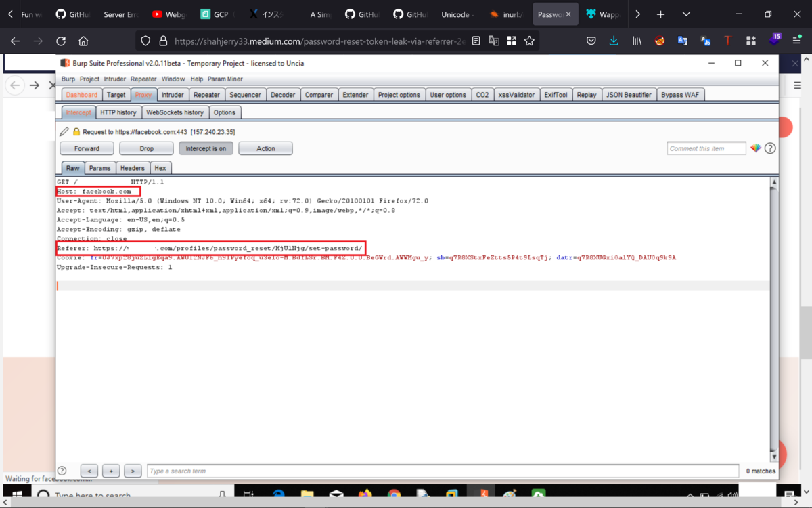812x508 pixels.
Task: View request in Headers tab
Action: 132,168
